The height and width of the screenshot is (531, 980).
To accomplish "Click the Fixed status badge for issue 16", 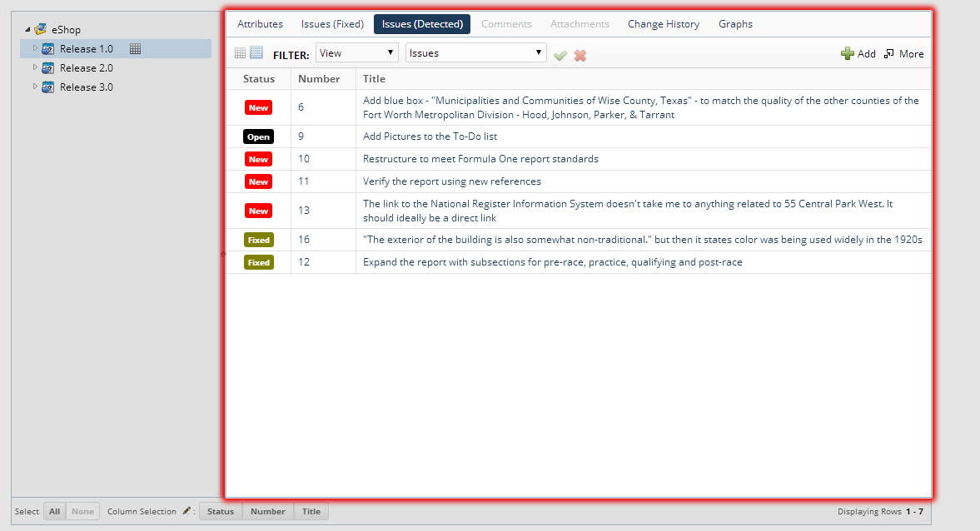I will click(259, 240).
